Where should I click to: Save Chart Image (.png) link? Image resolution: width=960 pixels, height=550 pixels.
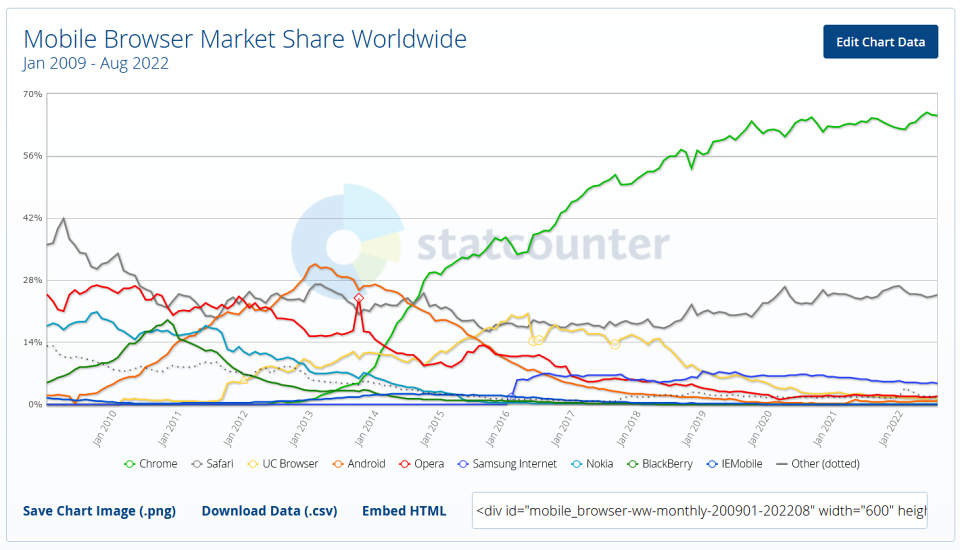coord(99,511)
